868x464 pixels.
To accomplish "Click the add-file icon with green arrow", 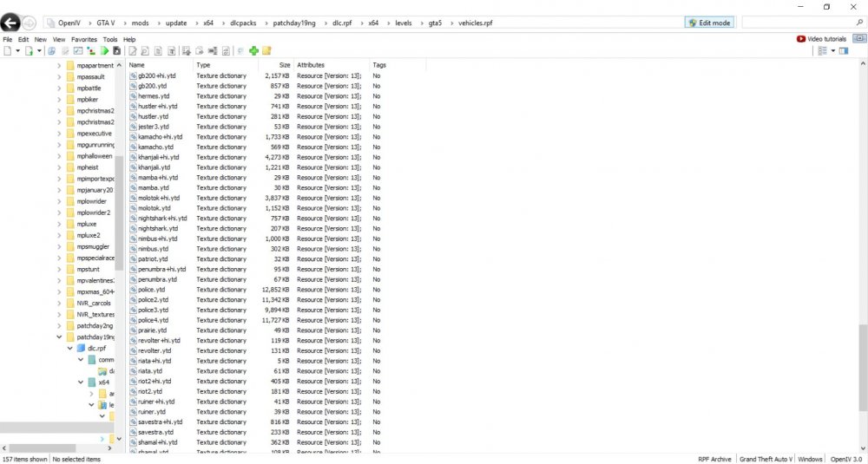I will tap(29, 51).
